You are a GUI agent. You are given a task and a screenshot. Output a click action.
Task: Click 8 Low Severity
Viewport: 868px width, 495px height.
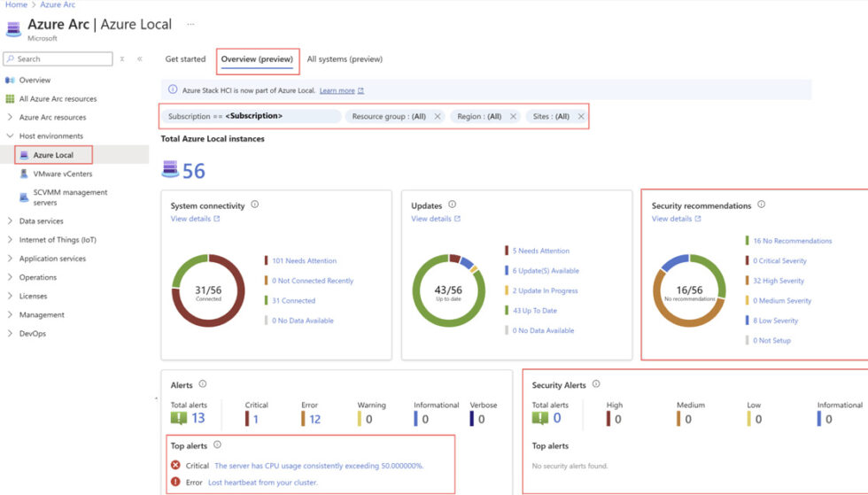point(775,321)
